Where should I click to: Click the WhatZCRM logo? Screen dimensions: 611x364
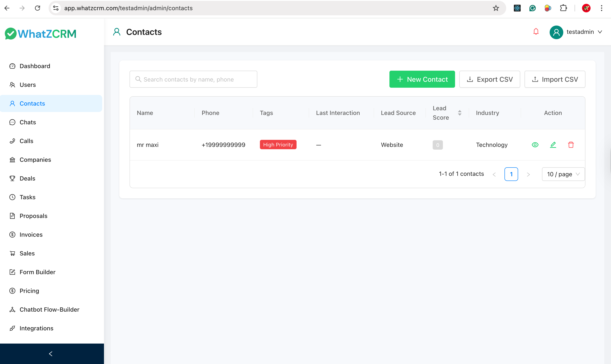[x=40, y=34]
